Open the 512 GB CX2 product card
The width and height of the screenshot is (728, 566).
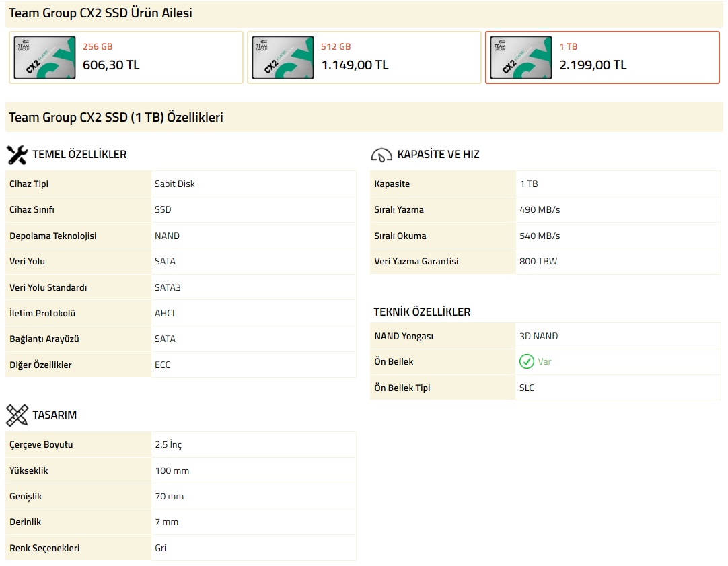coord(364,58)
